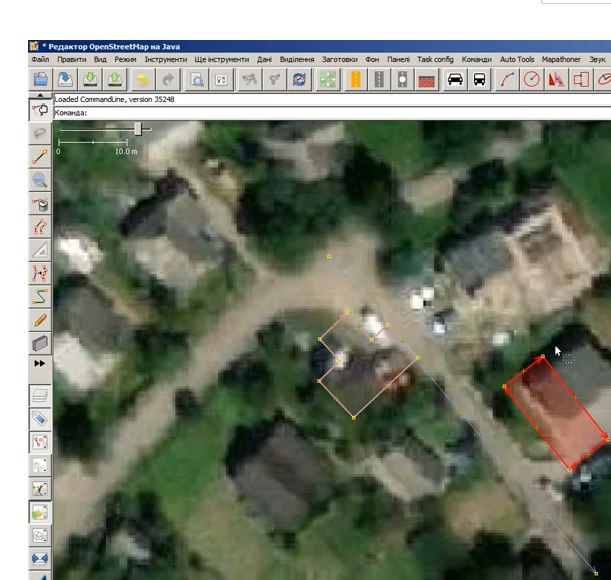The height and width of the screenshot is (580, 611).
Task: Open the Дані menu
Action: (265, 59)
